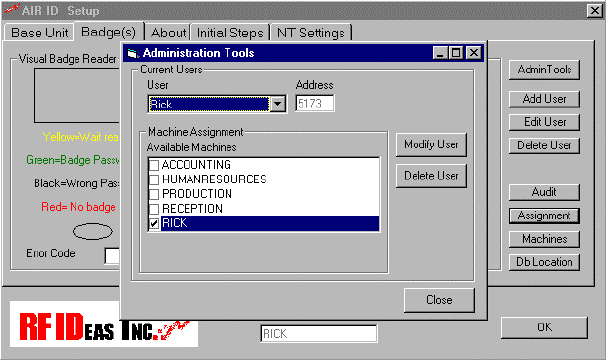The width and height of the screenshot is (606, 360).
Task: Select the ACCOUNTING list row text
Action: click(x=196, y=165)
